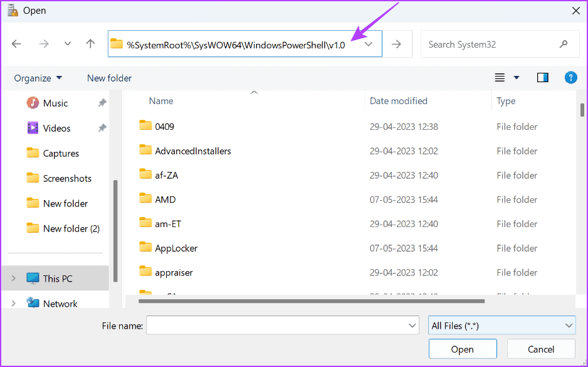Click the Cancel button
This screenshot has width=588, height=367.
click(541, 349)
